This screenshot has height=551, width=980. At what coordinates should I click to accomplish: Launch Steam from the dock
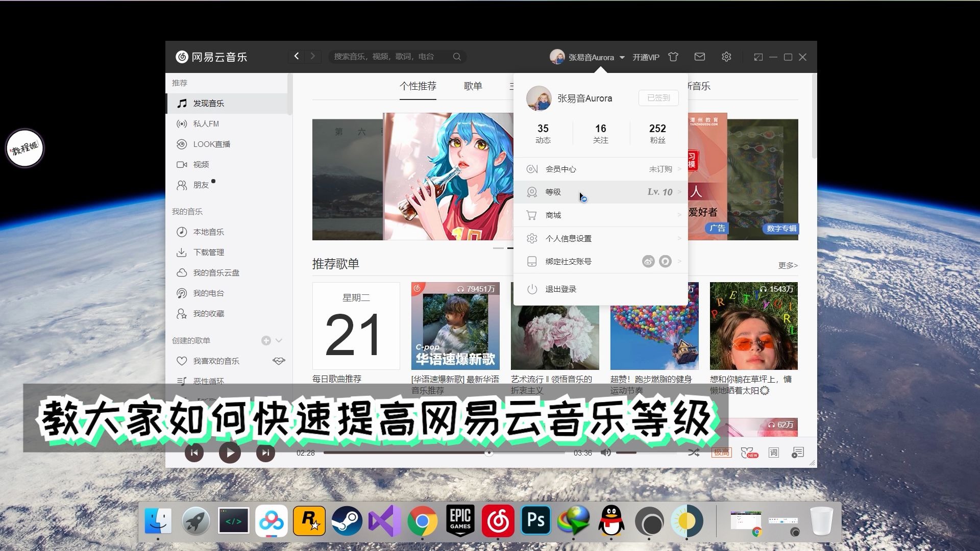click(347, 521)
